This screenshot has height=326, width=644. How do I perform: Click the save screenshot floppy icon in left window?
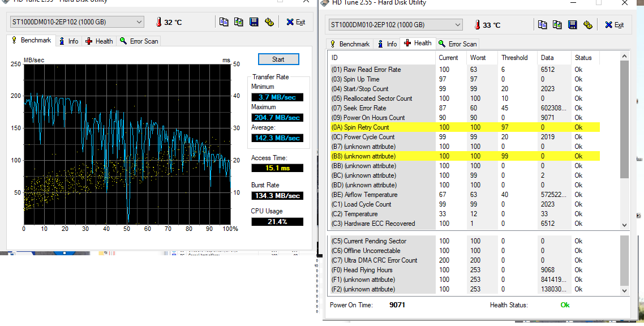254,22
